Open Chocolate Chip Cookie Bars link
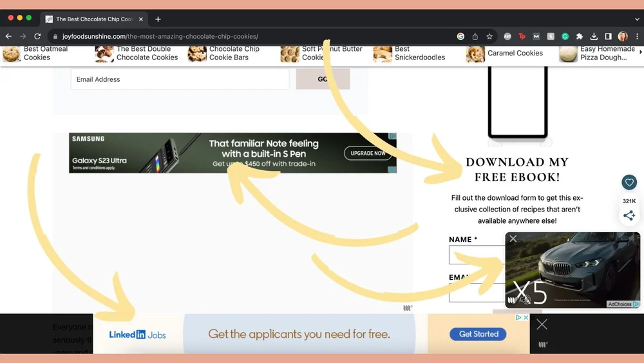The image size is (644, 363). [x=234, y=53]
